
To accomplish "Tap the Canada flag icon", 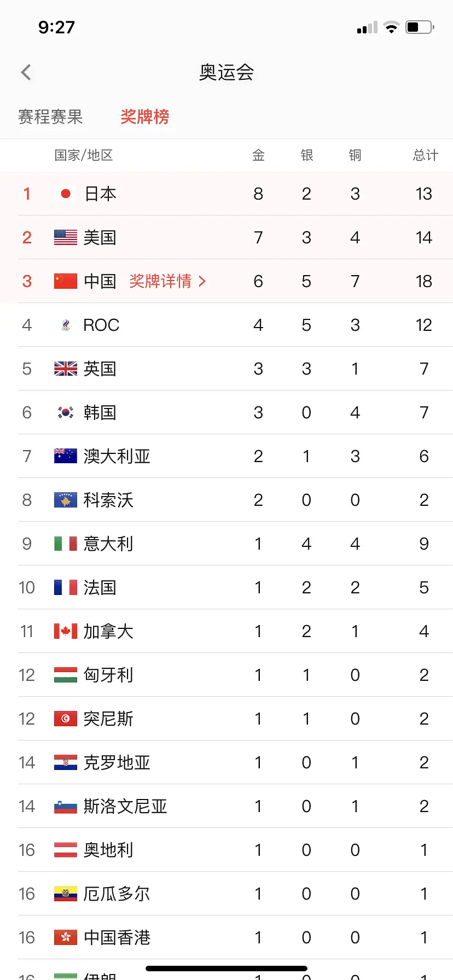I will point(66,631).
